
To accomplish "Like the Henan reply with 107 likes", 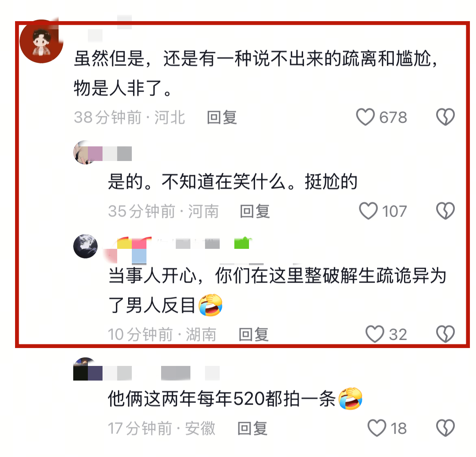I will tap(369, 211).
